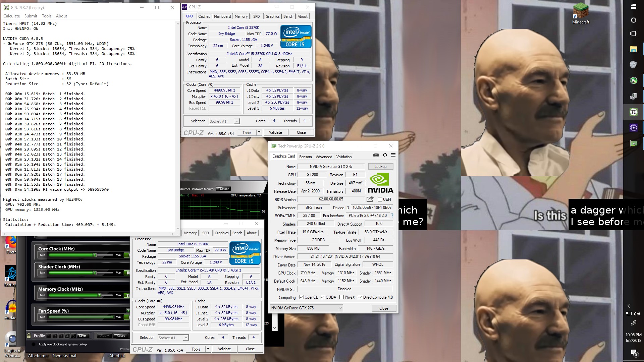644x362 pixels.
Task: Select Afterburner profile slot 1
Action: tap(49, 336)
